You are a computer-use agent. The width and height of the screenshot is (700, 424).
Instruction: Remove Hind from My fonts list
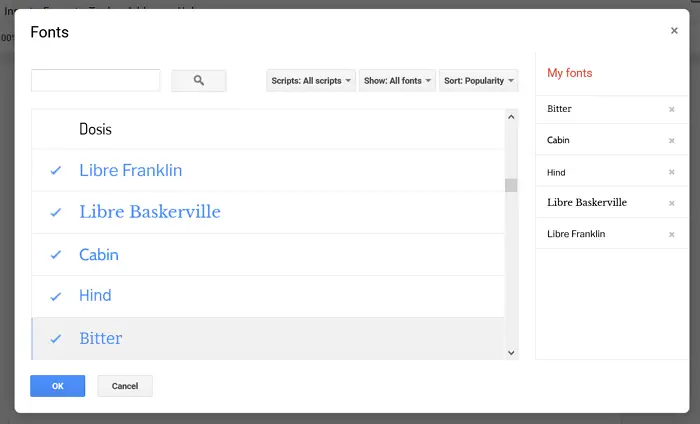pos(671,172)
